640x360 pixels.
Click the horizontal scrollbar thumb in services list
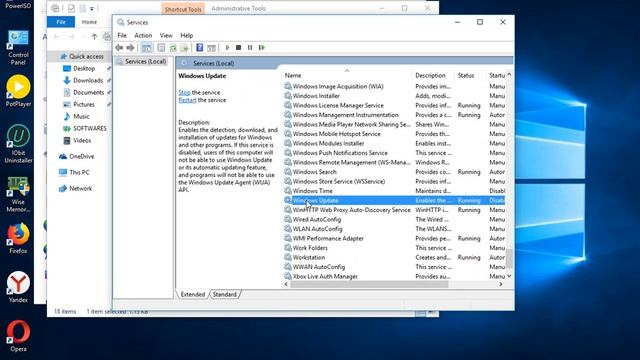point(369,284)
